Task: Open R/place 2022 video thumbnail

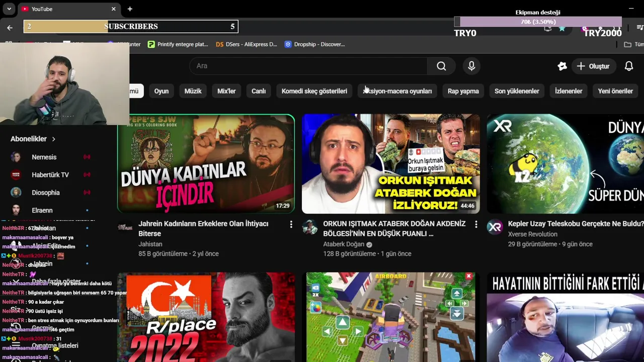Action: 206,317
